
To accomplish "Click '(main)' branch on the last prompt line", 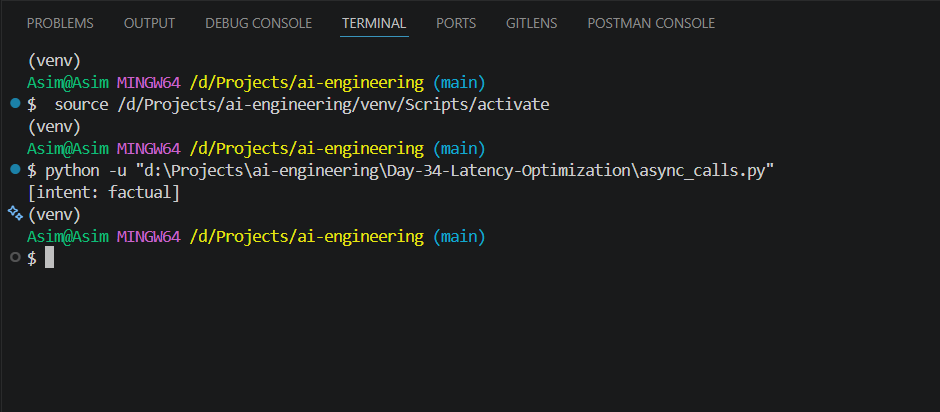I will pyautogui.click(x=459, y=237).
